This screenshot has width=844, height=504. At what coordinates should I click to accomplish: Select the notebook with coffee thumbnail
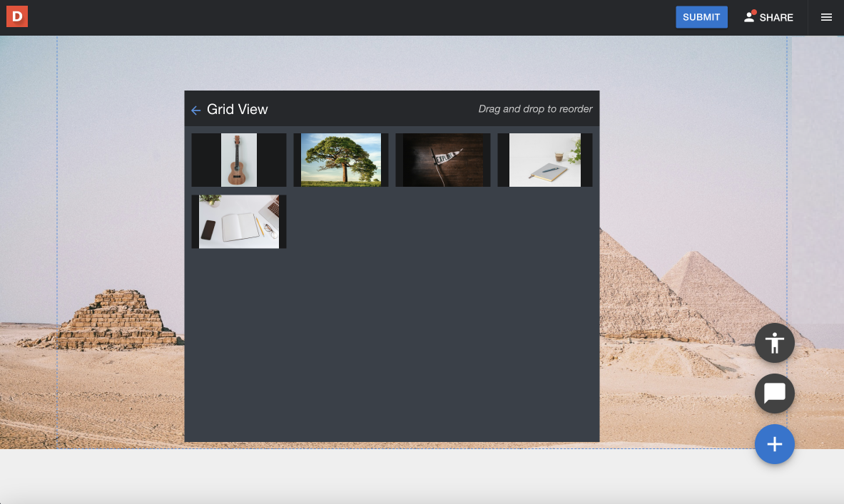pyautogui.click(x=545, y=160)
